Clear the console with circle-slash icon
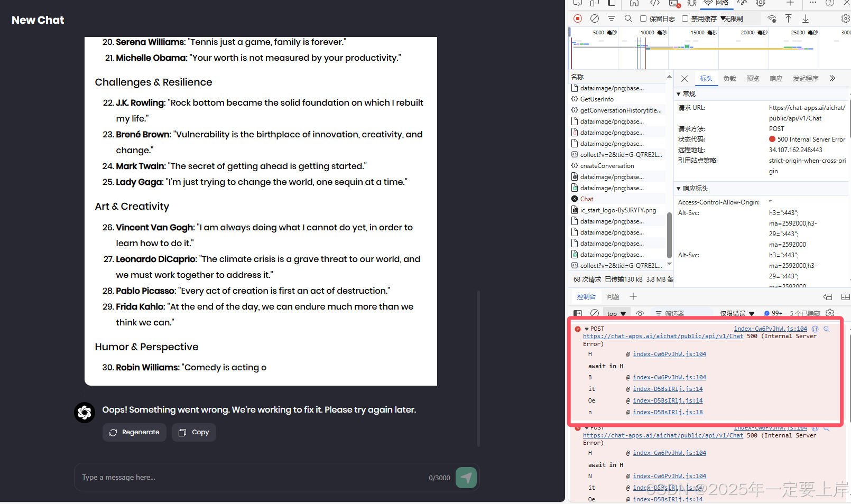Screen dimensions: 851x504 (595, 313)
